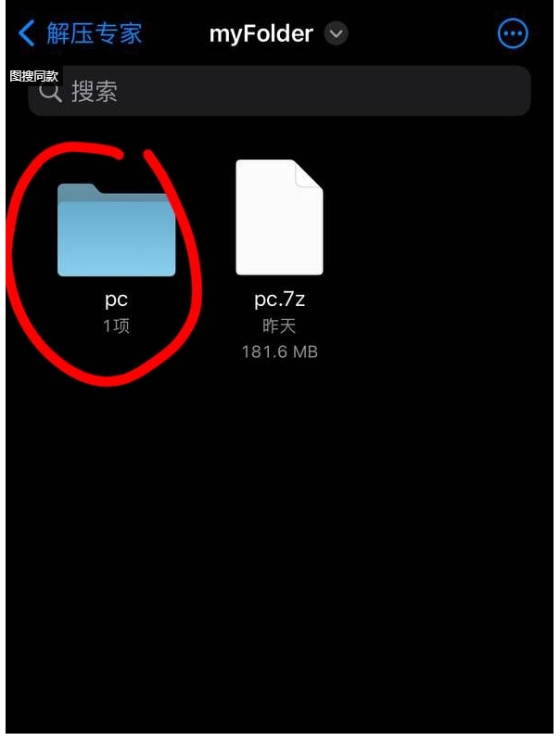Click the 图搜同款 overlay label
The width and height of the screenshot is (560, 741).
(34, 76)
